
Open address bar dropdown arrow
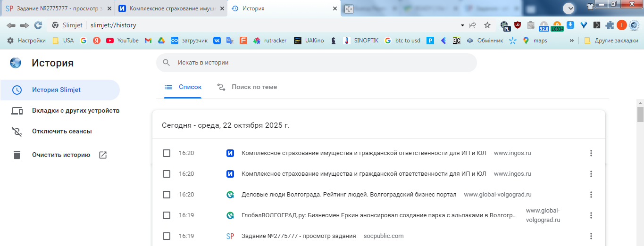click(462, 25)
